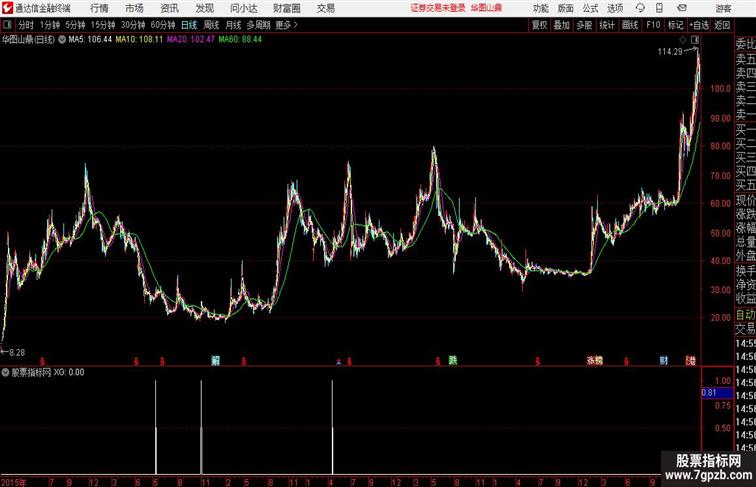Open the 财富圈 menu

pos(286,8)
